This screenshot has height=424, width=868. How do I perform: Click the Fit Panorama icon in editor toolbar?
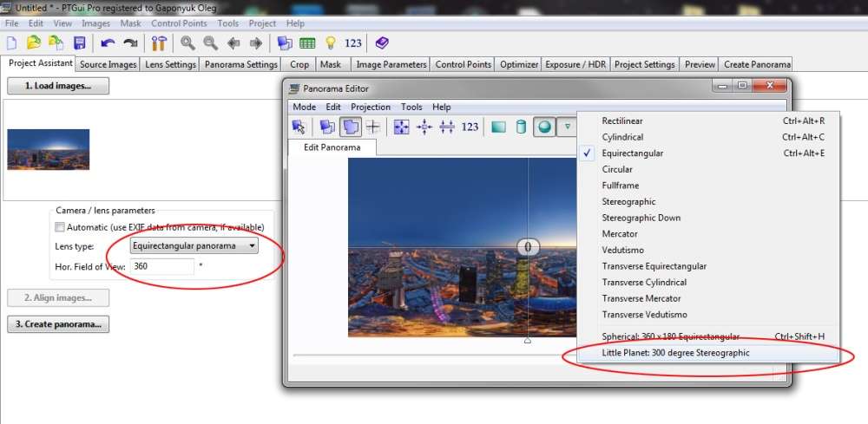tap(402, 127)
